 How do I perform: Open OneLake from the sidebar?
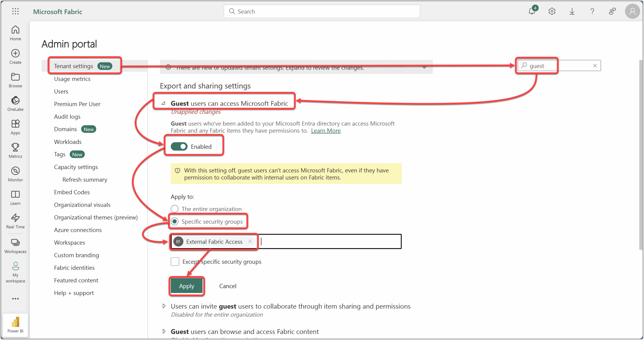(x=15, y=104)
